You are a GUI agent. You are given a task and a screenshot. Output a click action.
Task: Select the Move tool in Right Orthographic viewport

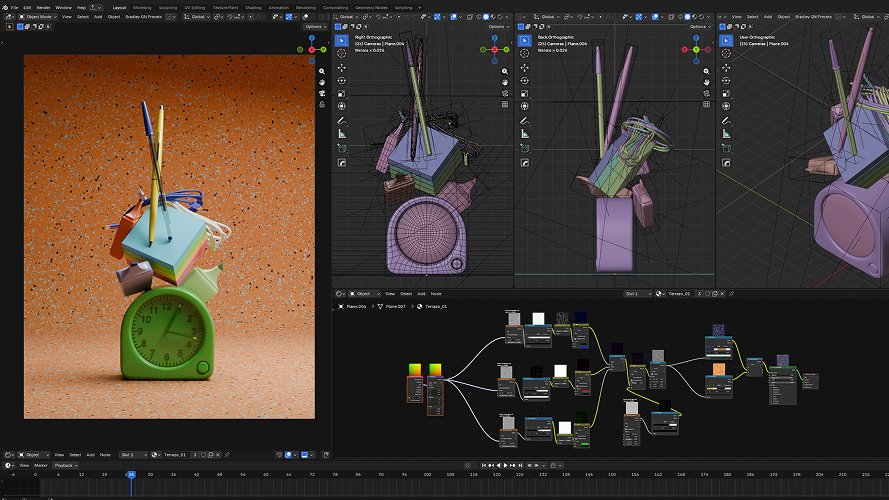tap(341, 67)
